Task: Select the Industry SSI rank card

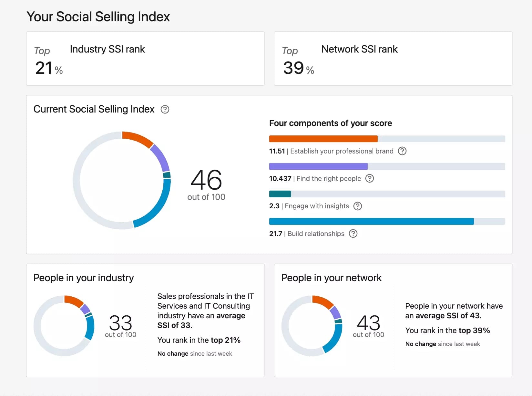Action: [x=145, y=58]
